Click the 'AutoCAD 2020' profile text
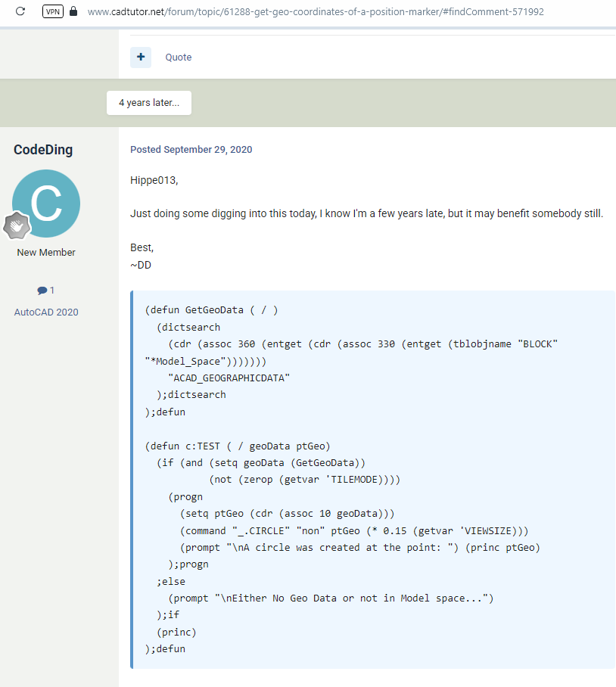 pos(46,312)
